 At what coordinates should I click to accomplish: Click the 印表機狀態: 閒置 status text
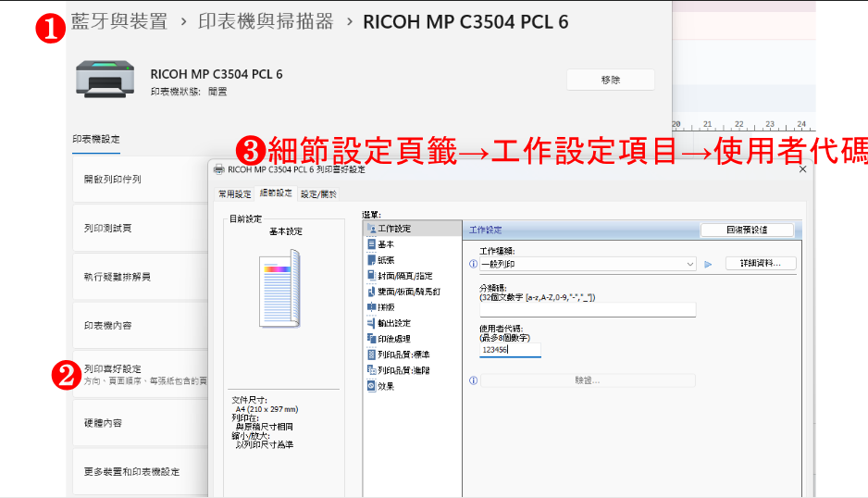[x=189, y=92]
